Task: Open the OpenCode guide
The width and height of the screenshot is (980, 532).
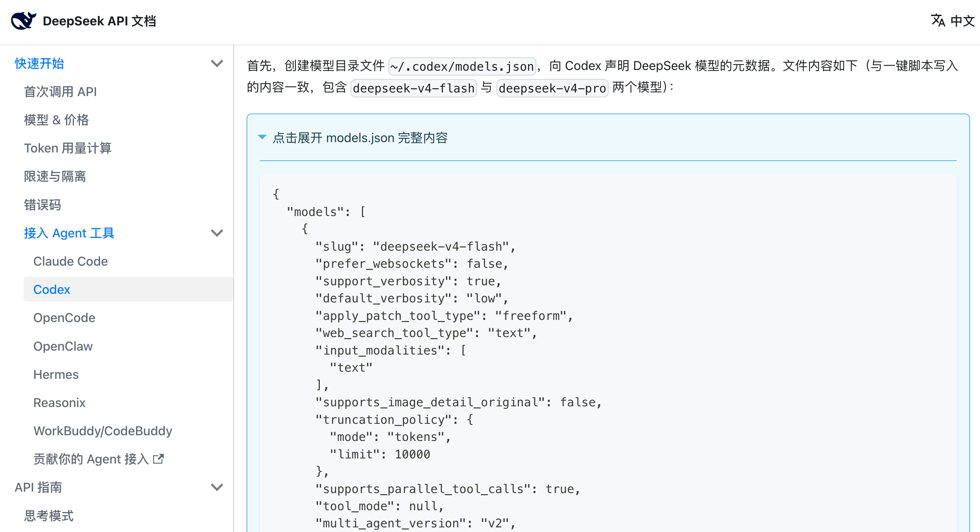Action: (64, 318)
